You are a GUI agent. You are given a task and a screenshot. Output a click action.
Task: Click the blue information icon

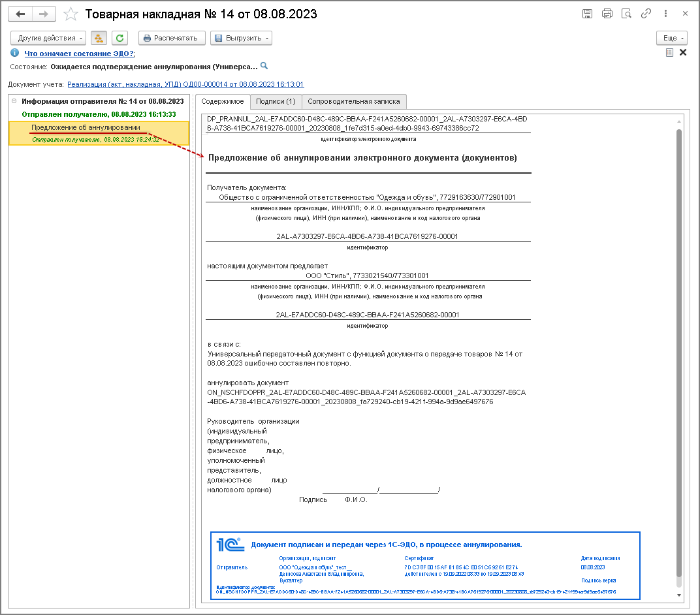15,53
